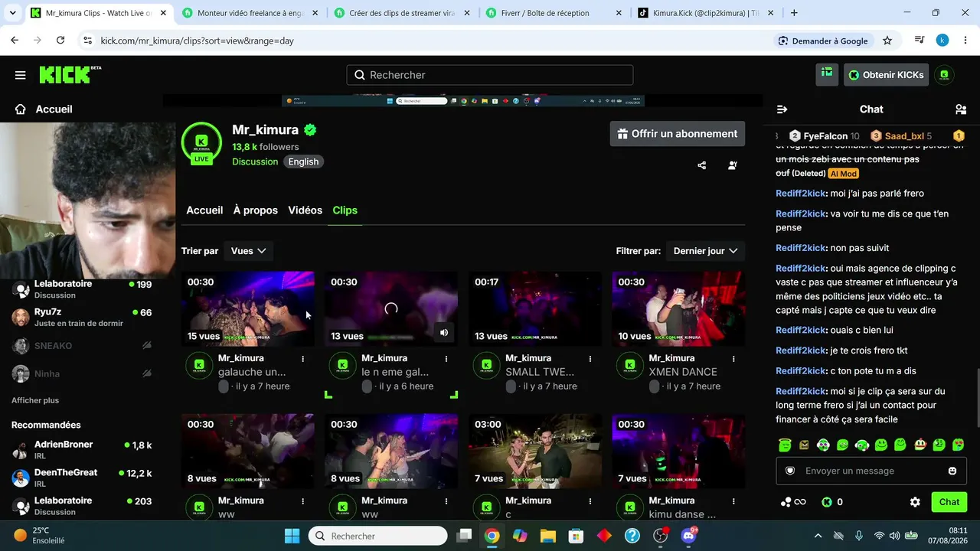Click the Demander à Google button

[823, 41]
